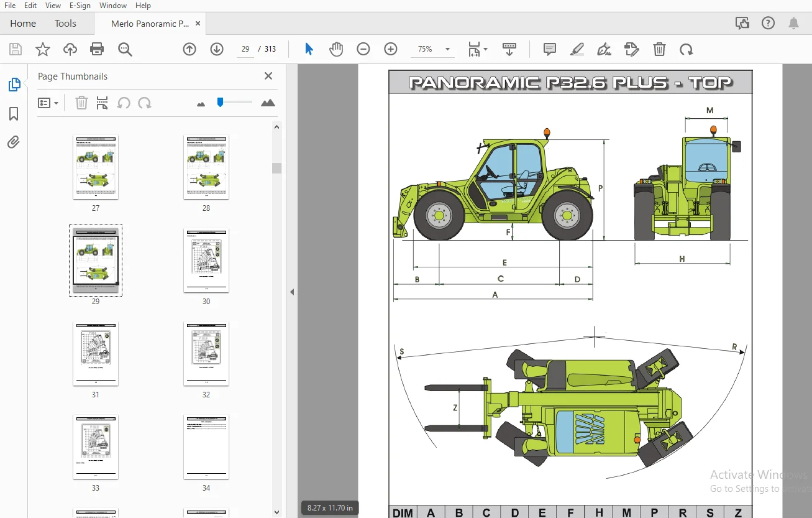Delete with the trash icon in toolbar
Screen dimensions: 812x518
(x=659, y=49)
